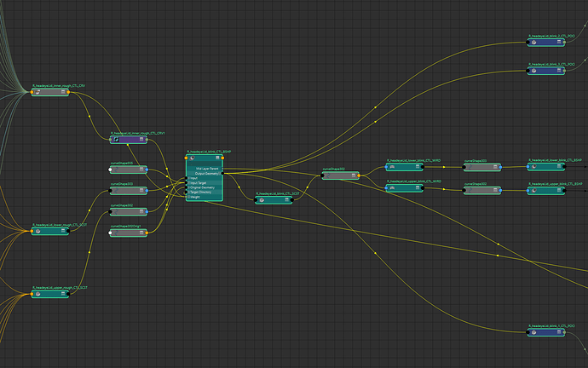The image size is (588, 368).
Task: Click the R_headeyeLid_upper_rough_CTL_SCST node icon
Action: click(38, 294)
